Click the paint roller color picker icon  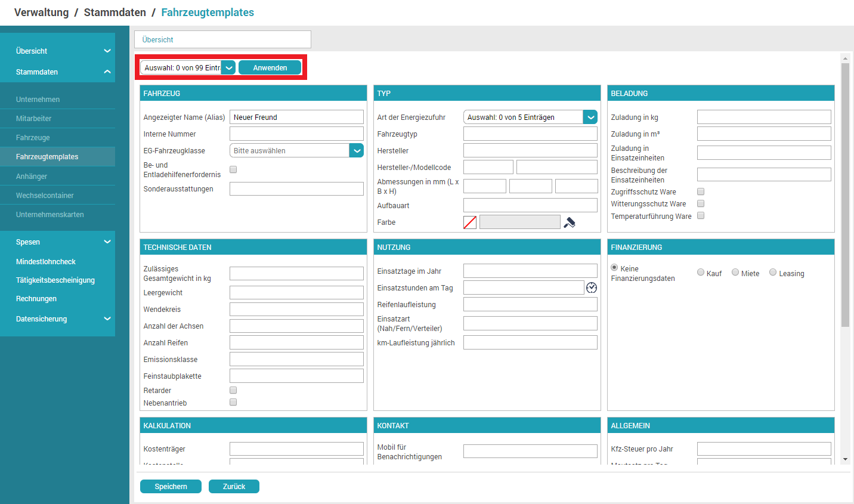pos(570,222)
